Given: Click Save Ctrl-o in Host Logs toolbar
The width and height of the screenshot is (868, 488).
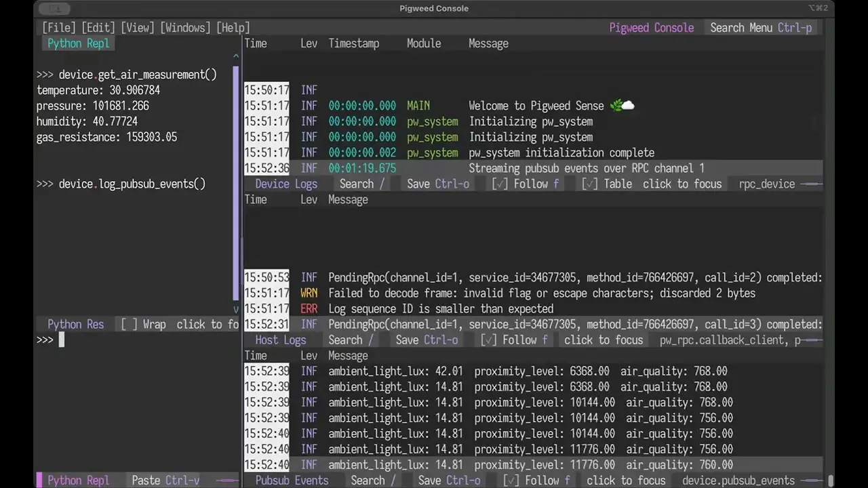Looking at the screenshot, I should 427,340.
